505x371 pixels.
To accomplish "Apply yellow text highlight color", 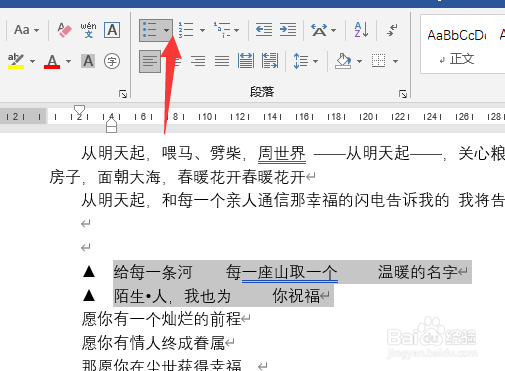I will click(x=16, y=61).
